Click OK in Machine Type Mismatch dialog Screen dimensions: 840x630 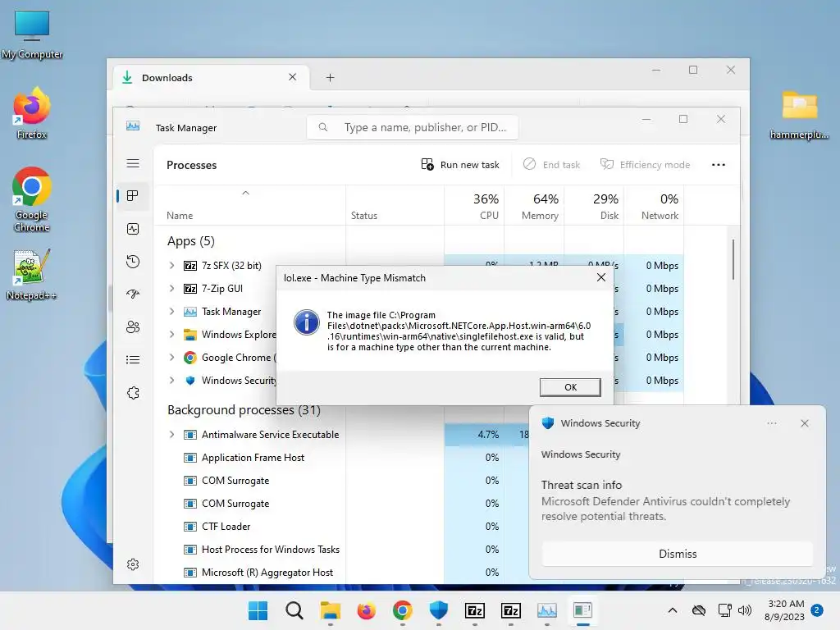[x=570, y=387]
